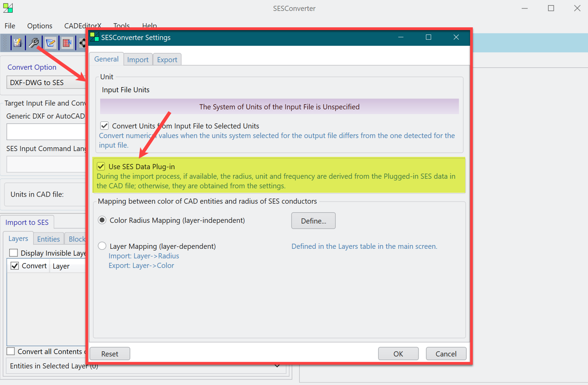Image resolution: width=588 pixels, height=385 pixels.
Task: Close the SESConverter Settings dialog
Action: tap(456, 37)
